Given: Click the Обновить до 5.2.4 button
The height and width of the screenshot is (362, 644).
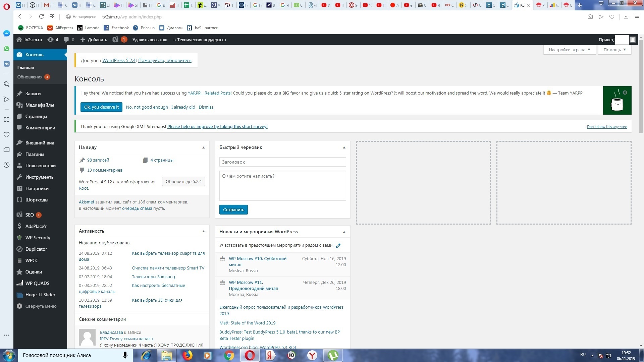Looking at the screenshot, I should pyautogui.click(x=183, y=181).
